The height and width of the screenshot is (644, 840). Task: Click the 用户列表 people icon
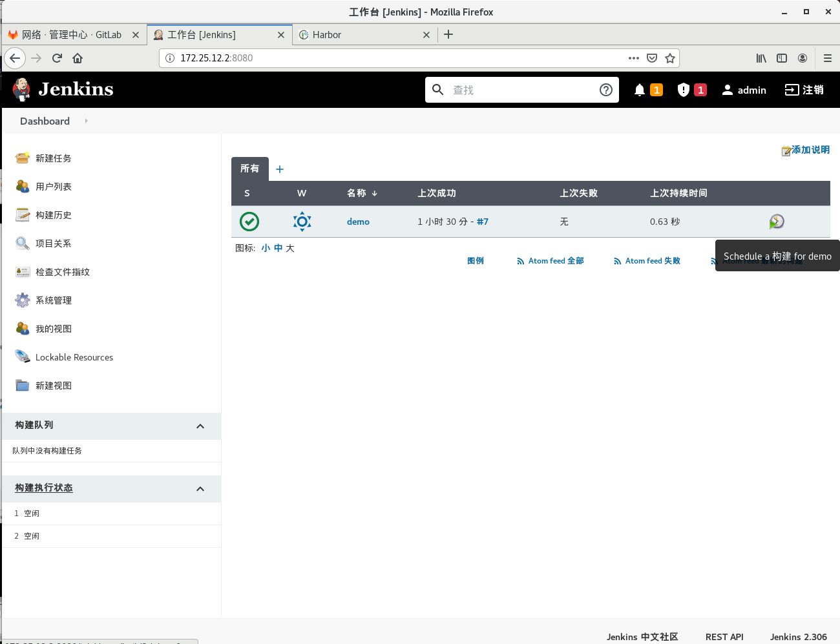tap(23, 187)
